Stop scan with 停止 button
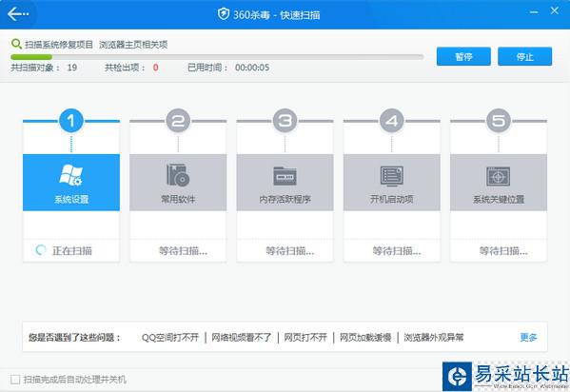The width and height of the screenshot is (570, 392). pos(524,56)
